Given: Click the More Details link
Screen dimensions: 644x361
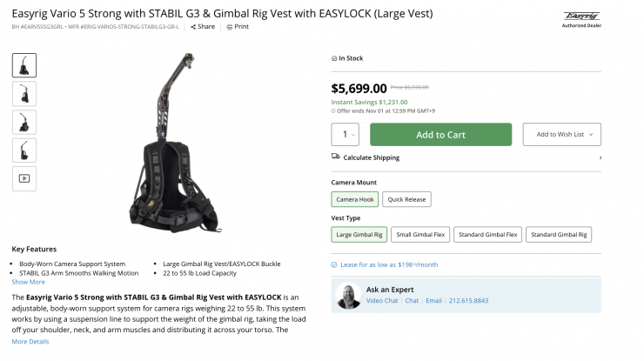Looking at the screenshot, I should click(x=30, y=342).
